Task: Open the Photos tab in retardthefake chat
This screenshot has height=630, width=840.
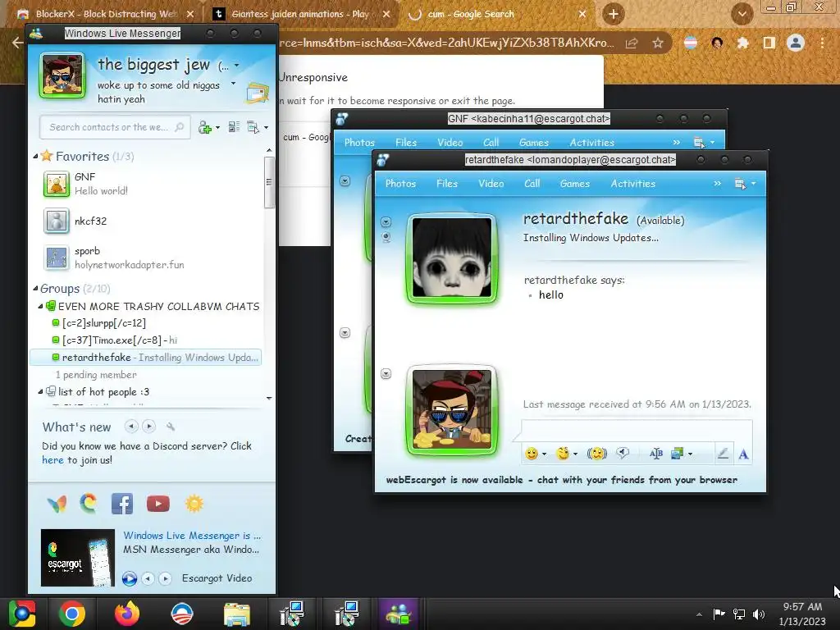Action: click(x=400, y=184)
